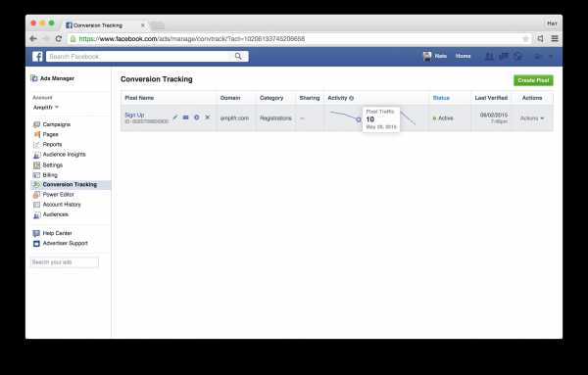Open Chrome hamburger menu

(x=555, y=38)
